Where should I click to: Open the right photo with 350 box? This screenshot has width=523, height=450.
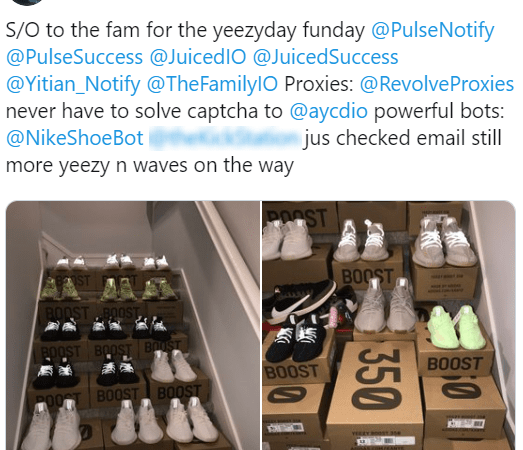[x=389, y=325]
